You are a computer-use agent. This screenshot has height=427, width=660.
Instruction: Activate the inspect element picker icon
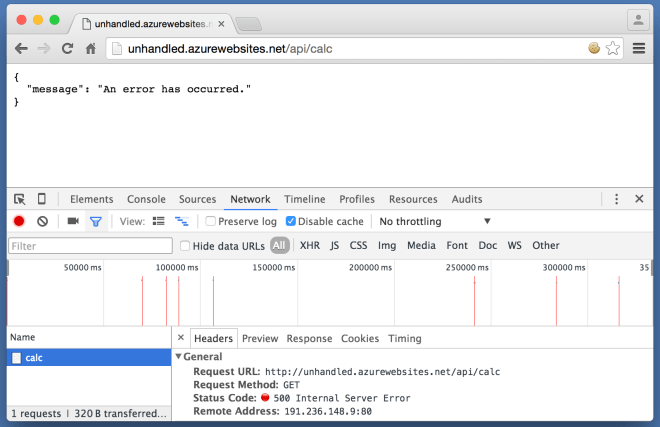point(19,199)
